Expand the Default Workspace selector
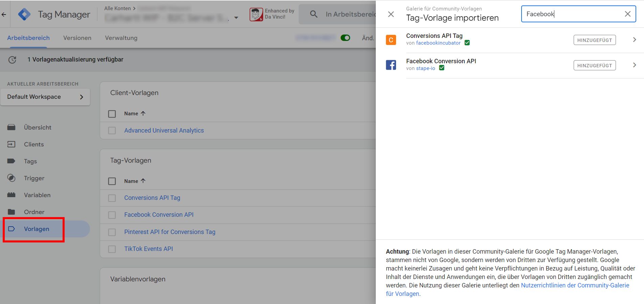The width and height of the screenshot is (644, 304). pyautogui.click(x=45, y=97)
